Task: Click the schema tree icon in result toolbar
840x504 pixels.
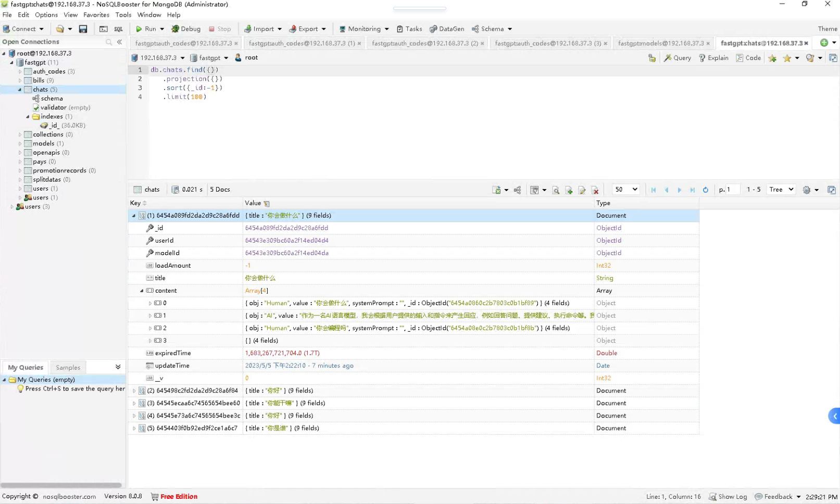Action: tap(517, 190)
